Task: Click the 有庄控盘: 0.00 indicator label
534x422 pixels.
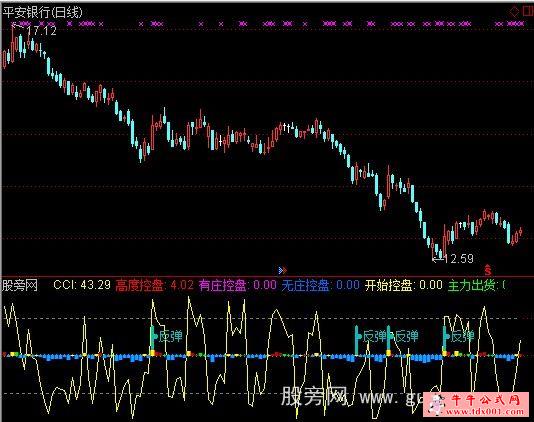Action: 238,285
